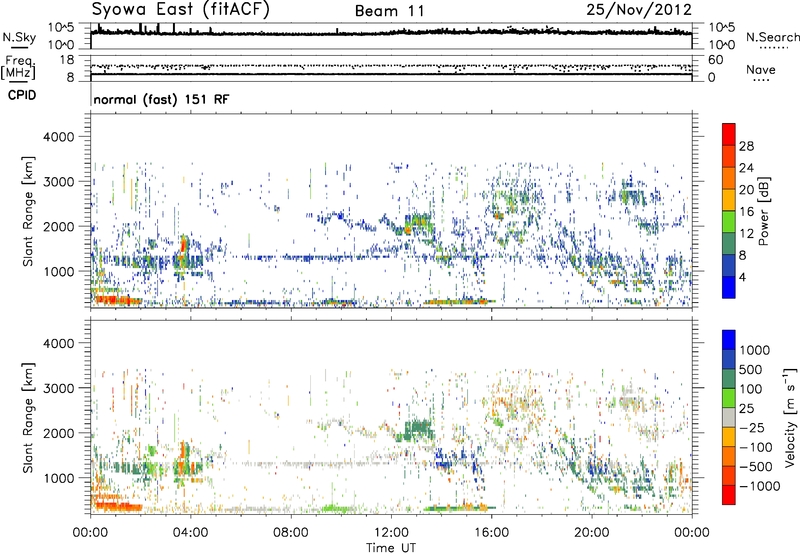Viewport: 800px width, 554px height.
Task: Click the '28' label on the power color bar
Action: pos(746,146)
